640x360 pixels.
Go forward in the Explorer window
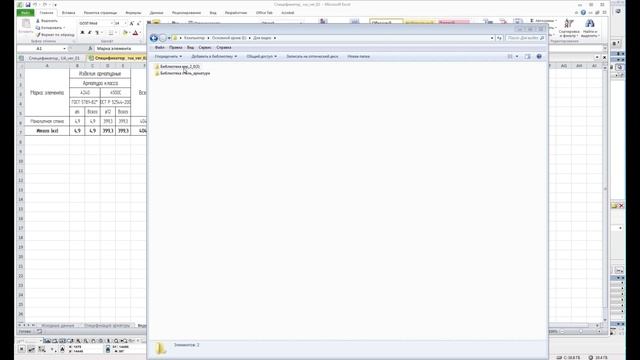point(162,38)
